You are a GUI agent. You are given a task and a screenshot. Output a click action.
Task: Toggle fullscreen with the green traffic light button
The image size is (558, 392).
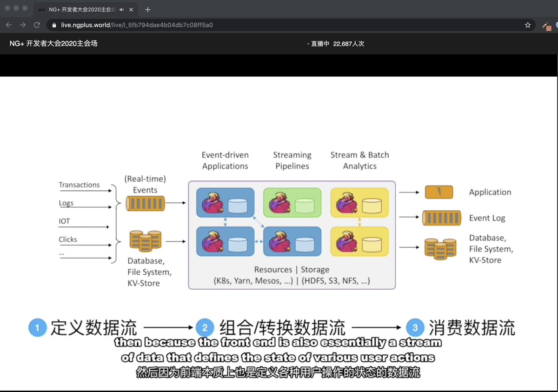[x=25, y=7]
